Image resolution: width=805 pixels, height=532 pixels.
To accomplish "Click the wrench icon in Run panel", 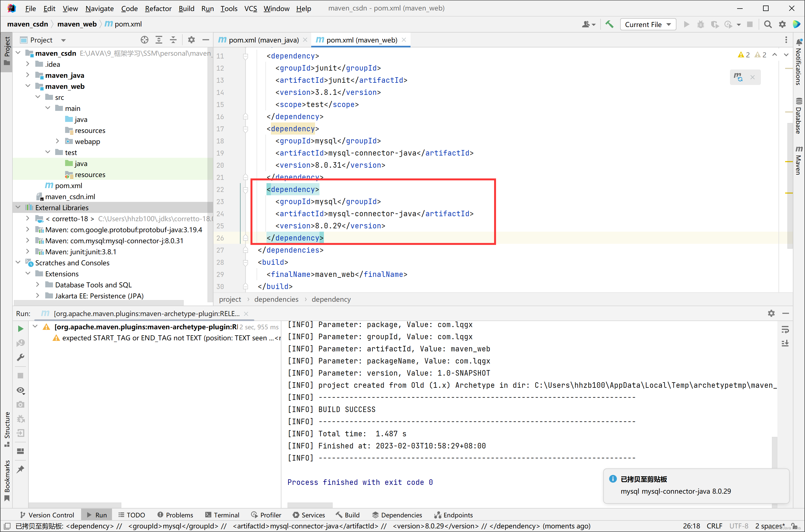I will tap(20, 357).
